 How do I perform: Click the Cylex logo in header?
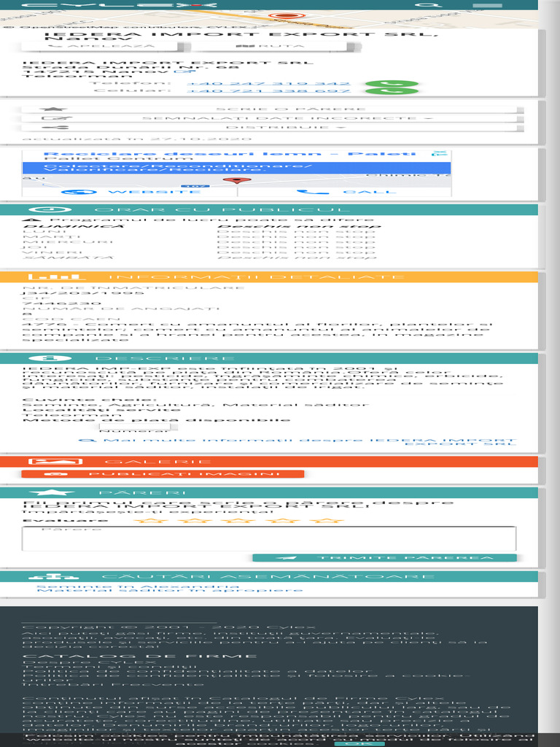pos(119,5)
